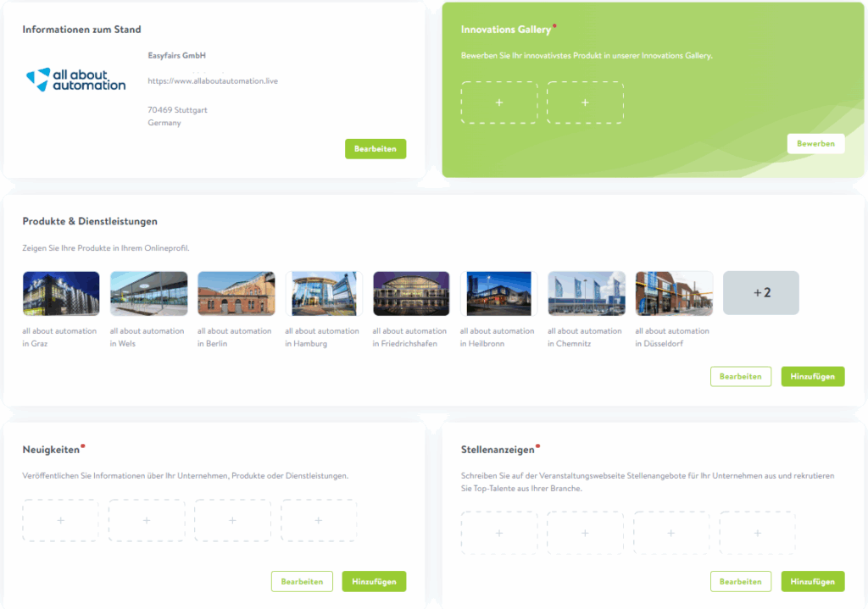This screenshot has width=868, height=609.
Task: Open the Friedrichshafen product image
Action: tap(411, 293)
